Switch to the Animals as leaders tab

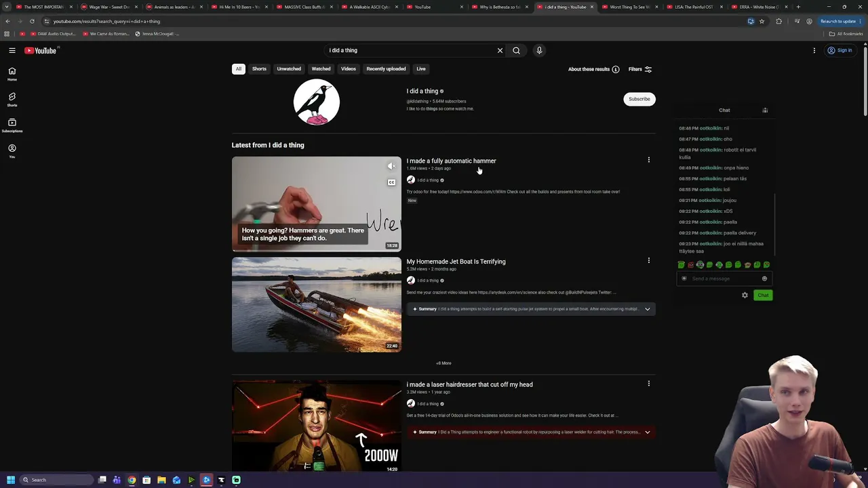tap(174, 7)
